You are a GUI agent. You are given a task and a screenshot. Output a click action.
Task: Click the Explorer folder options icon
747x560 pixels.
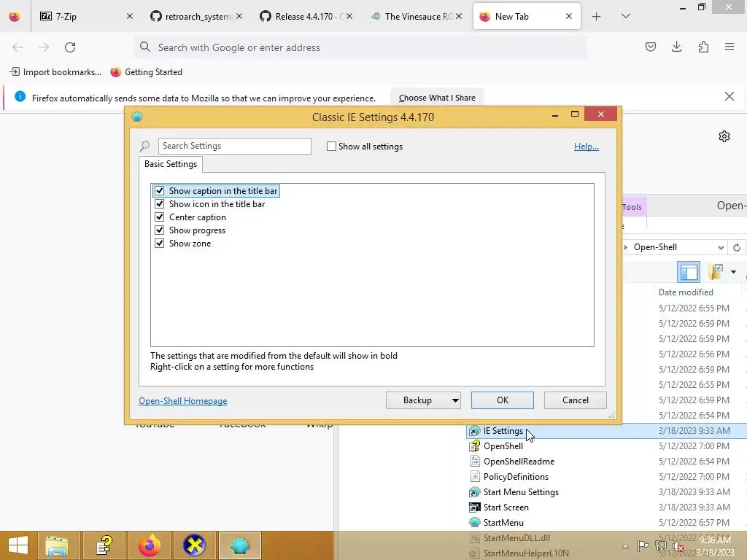(716, 272)
